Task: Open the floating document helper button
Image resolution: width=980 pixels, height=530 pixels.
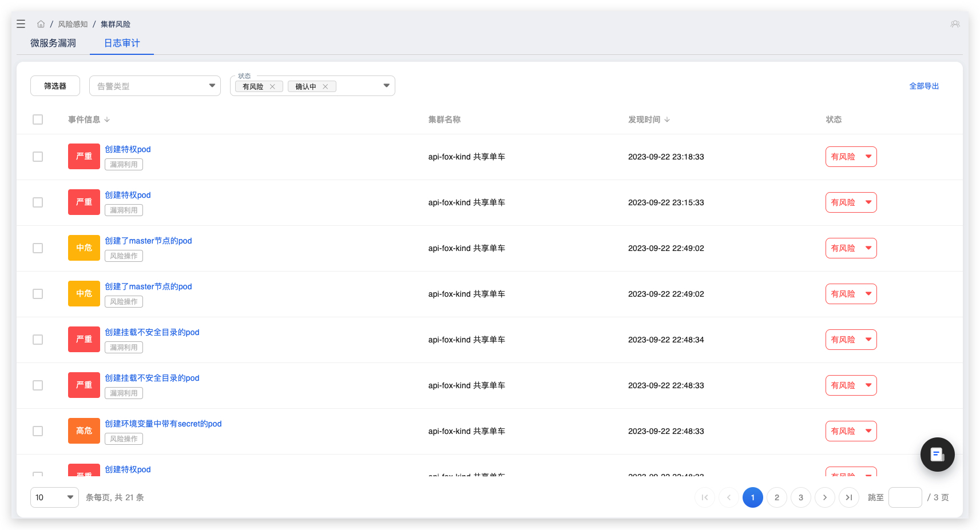Action: pyautogui.click(x=937, y=455)
